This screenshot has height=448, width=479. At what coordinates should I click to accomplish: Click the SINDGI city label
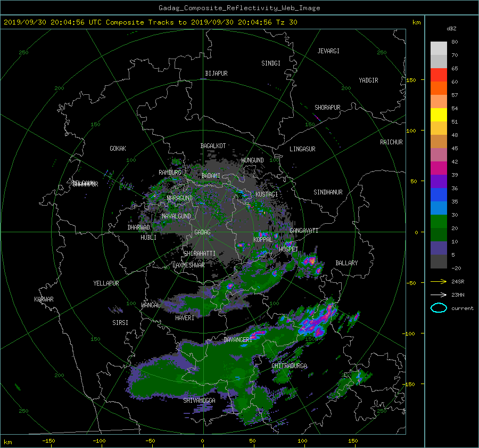pyautogui.click(x=271, y=63)
